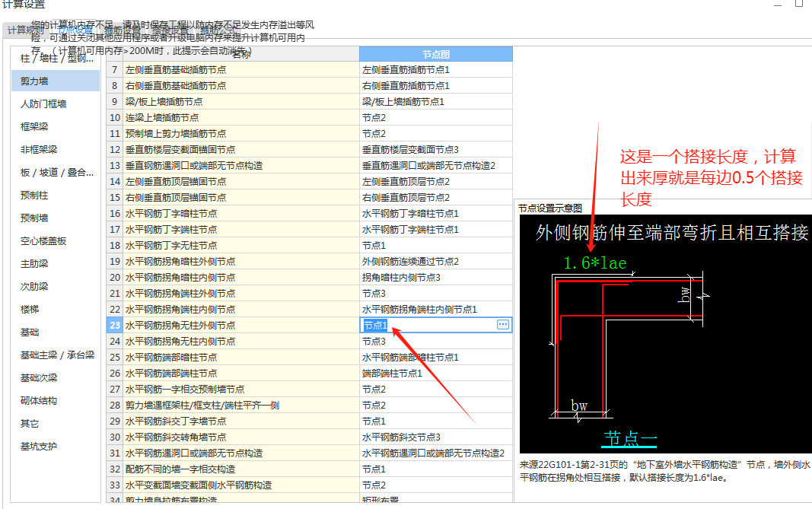812x509 pixels.
Task: Select 人防门框墙 in the sidebar
Action: (56, 103)
